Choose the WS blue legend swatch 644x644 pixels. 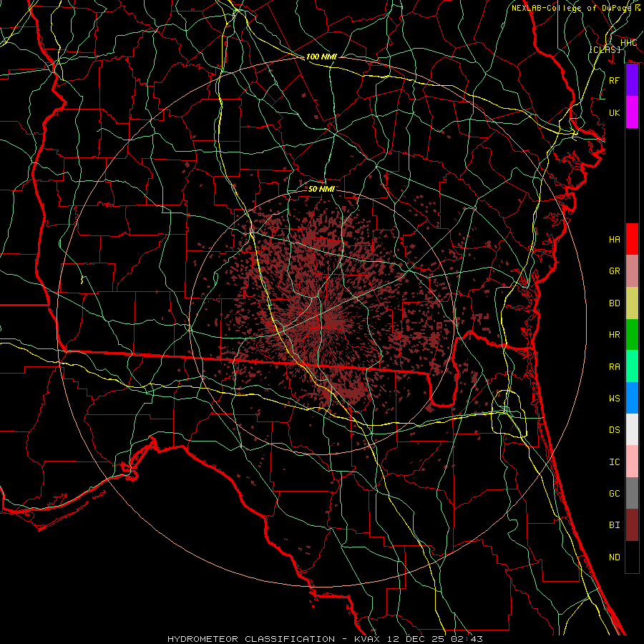(632, 398)
